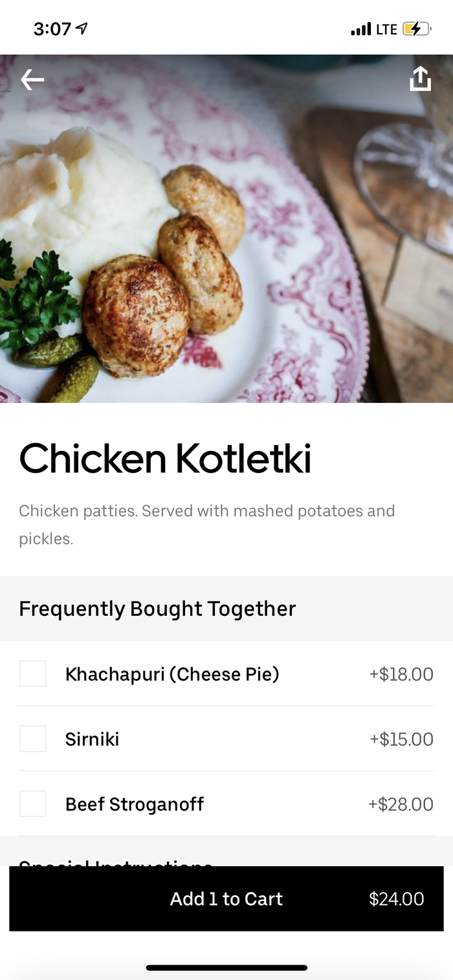Tap the Chicken Kotletki title
The width and height of the screenshot is (453, 980).
tap(165, 458)
